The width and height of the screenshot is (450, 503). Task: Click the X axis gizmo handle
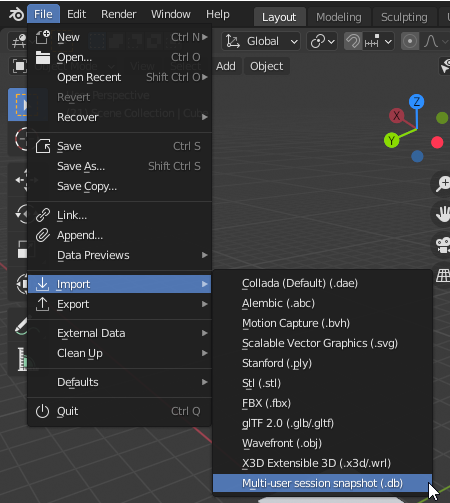tap(396, 116)
